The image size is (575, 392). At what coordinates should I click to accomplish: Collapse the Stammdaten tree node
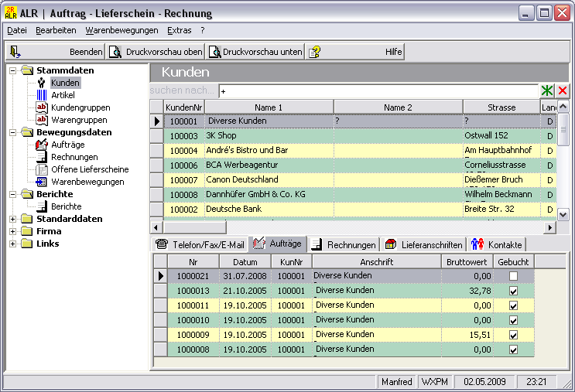pyautogui.click(x=13, y=70)
